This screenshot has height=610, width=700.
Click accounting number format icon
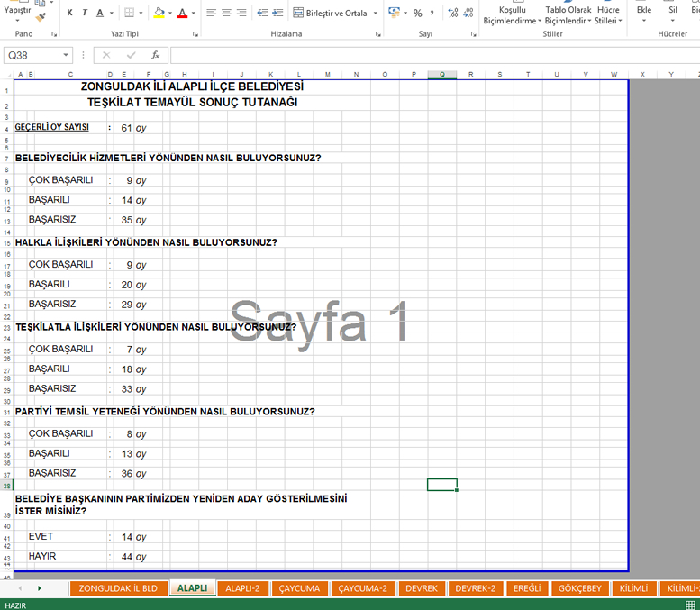coord(395,13)
